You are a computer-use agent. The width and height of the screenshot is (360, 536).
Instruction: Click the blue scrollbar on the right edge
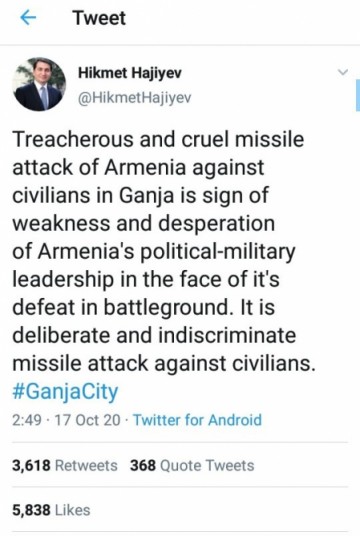tap(358, 95)
